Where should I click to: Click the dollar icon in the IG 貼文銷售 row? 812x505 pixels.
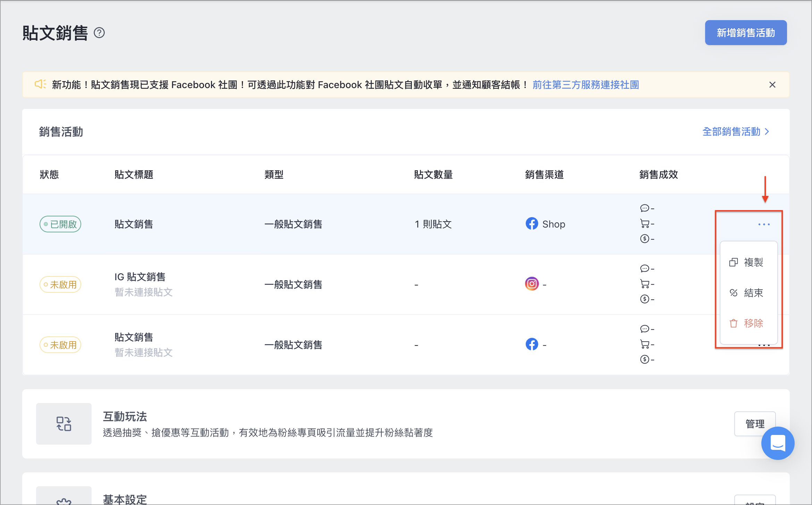(x=644, y=299)
